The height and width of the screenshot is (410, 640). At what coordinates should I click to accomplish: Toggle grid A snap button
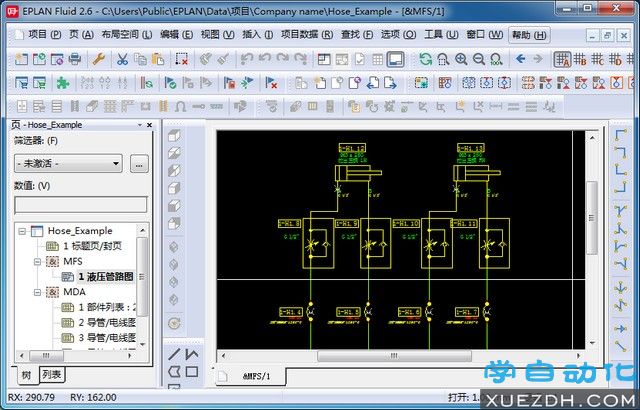click(562, 60)
